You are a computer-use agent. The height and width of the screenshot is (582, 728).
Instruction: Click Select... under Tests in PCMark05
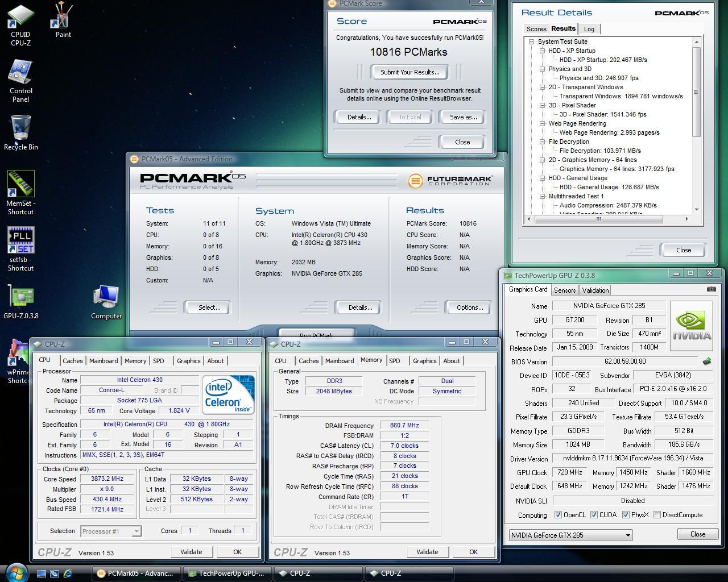tap(209, 307)
